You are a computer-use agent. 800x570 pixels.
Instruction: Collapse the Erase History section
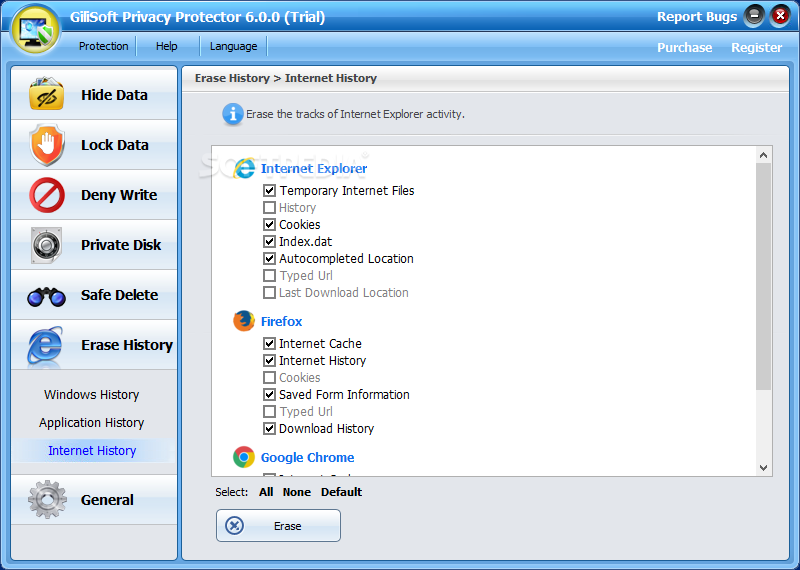[x=94, y=345]
